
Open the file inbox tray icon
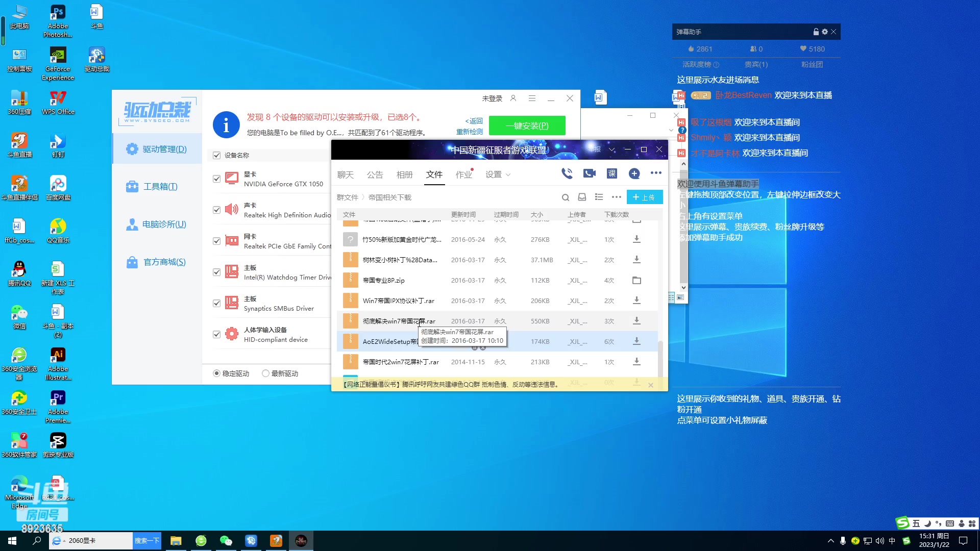click(x=582, y=197)
